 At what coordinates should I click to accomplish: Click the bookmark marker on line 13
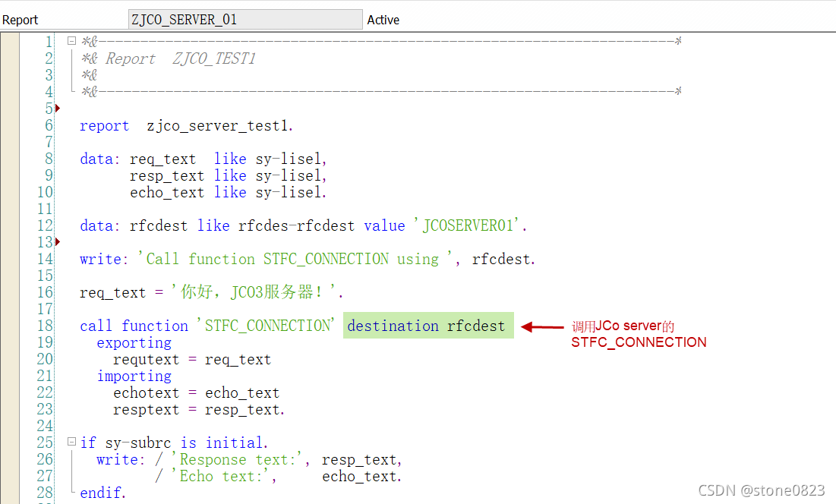(x=58, y=242)
